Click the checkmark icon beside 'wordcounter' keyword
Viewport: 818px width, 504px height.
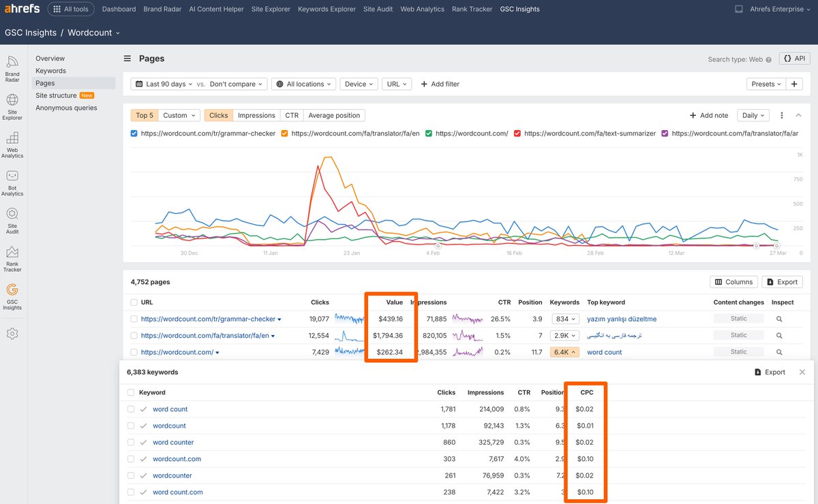pos(143,475)
